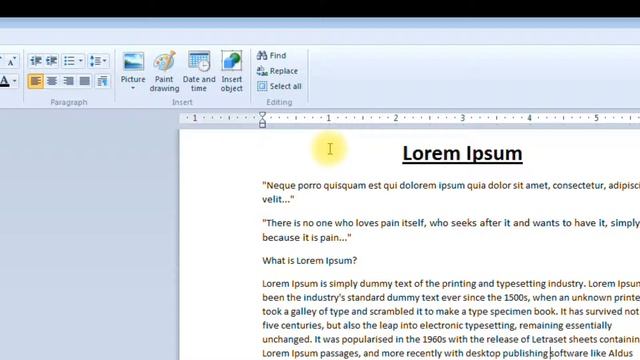Screen dimensions: 640x360
Task: Click the line spacing icon
Action: [95, 61]
